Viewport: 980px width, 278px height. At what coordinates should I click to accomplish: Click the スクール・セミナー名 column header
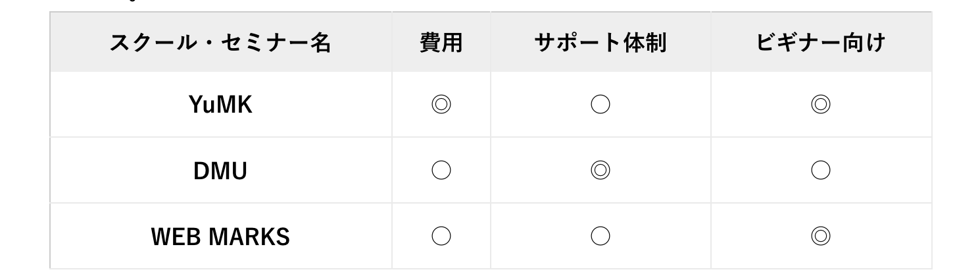(220, 42)
